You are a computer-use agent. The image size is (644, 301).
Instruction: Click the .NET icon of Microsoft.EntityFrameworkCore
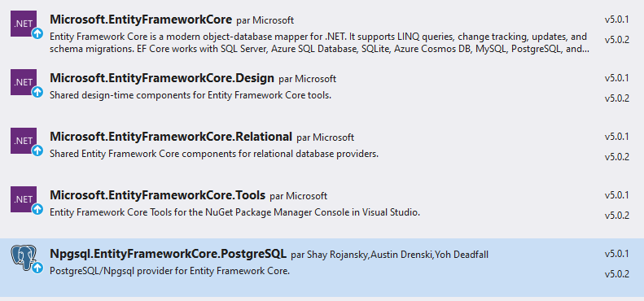coord(24,24)
